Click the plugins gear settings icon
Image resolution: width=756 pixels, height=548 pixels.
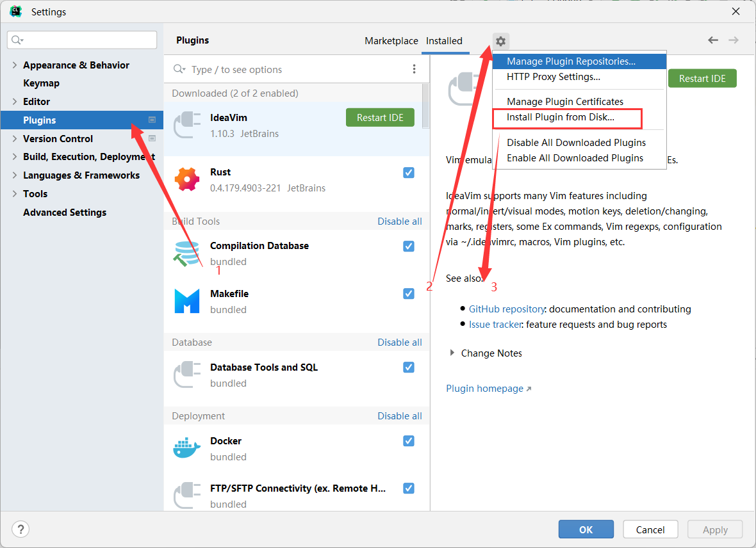click(x=500, y=41)
